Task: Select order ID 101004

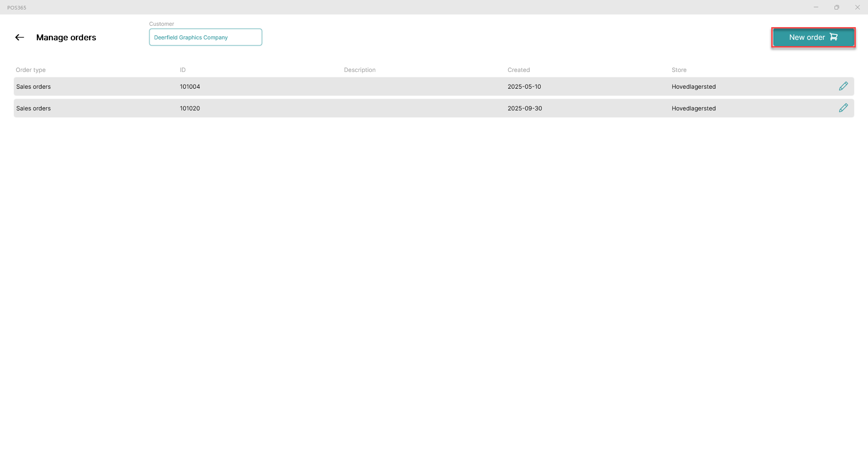Action: pyautogui.click(x=190, y=87)
